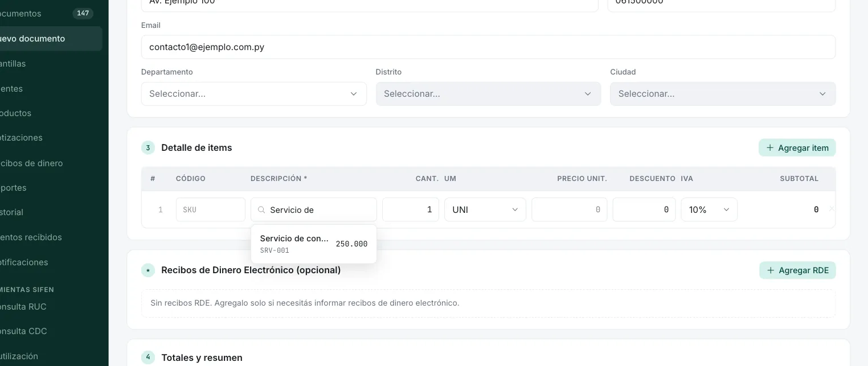This screenshot has width=868, height=366.
Task: Open the Ciudad dropdown
Action: 723,94
